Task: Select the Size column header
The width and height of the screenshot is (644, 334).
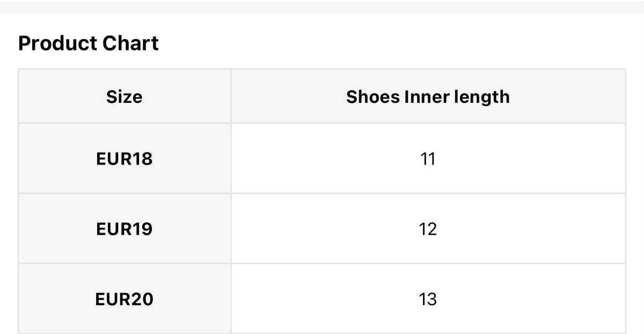Action: click(x=125, y=97)
